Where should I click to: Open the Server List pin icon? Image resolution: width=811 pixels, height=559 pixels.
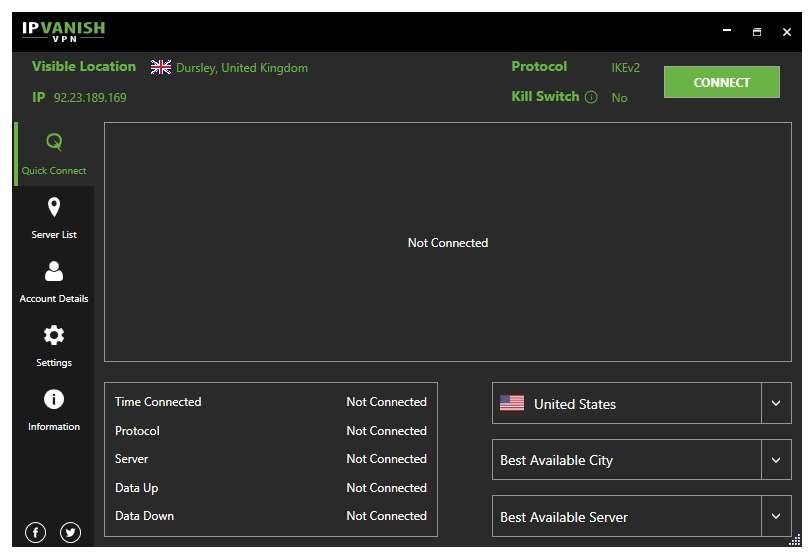[x=54, y=207]
